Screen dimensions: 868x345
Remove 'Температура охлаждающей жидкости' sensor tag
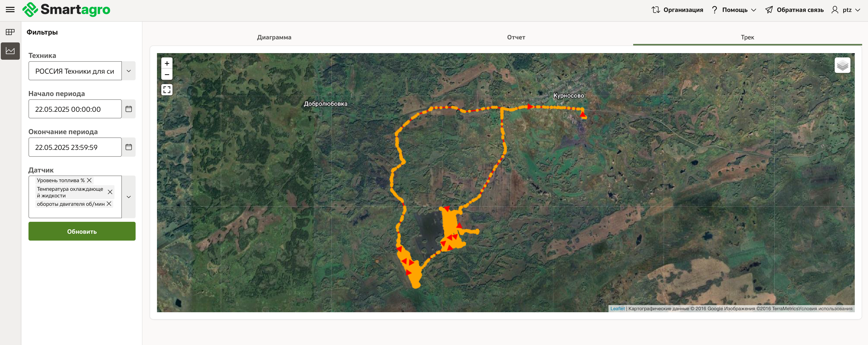click(x=110, y=192)
